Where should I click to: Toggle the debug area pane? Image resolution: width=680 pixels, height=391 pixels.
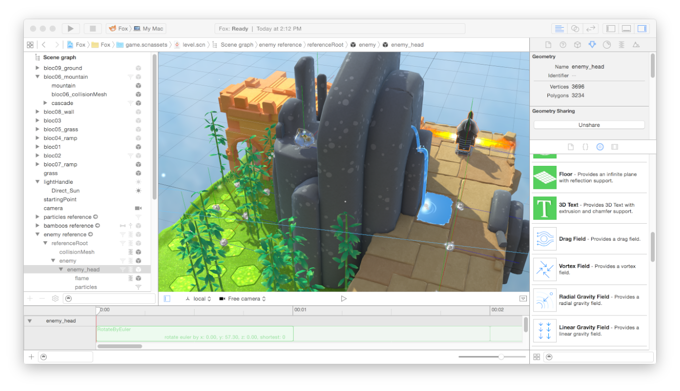[626, 29]
